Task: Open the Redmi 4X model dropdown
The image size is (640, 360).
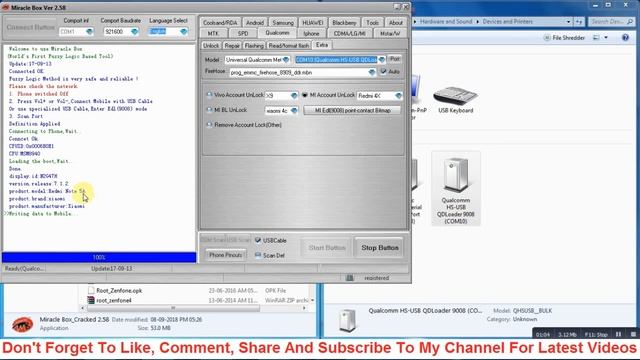Action: [398, 96]
